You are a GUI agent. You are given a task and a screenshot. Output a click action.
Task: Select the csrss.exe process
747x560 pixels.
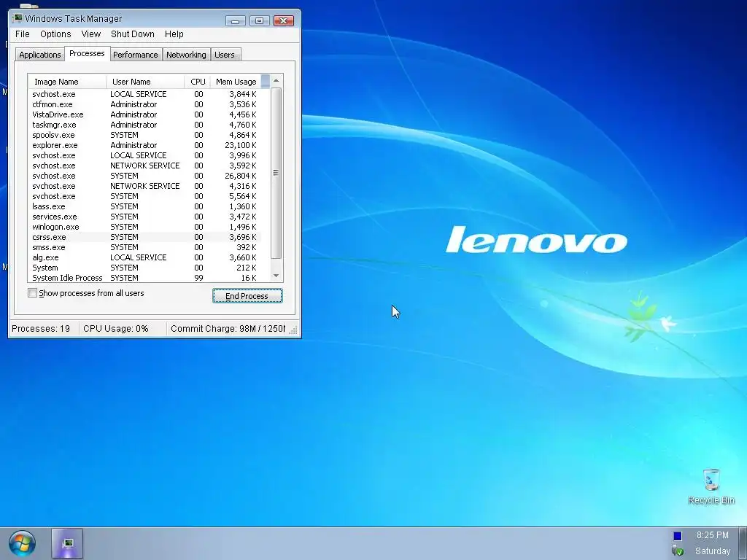click(x=144, y=237)
